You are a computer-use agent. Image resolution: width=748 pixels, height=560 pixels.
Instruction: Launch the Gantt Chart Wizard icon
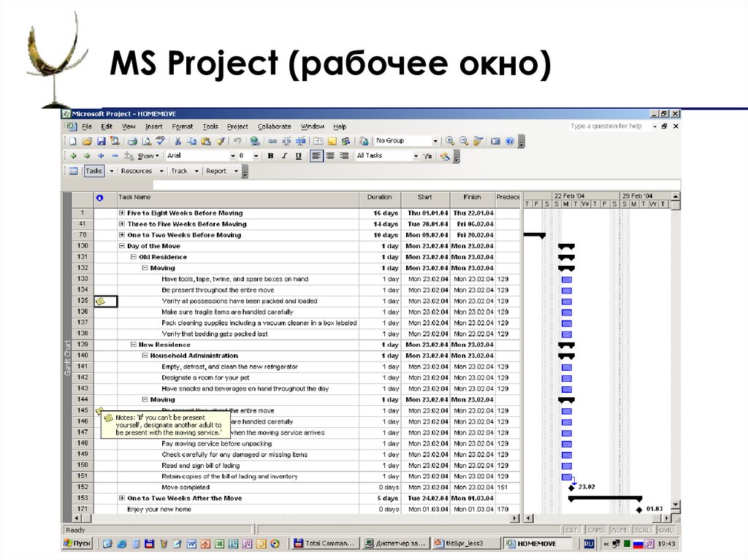445,156
